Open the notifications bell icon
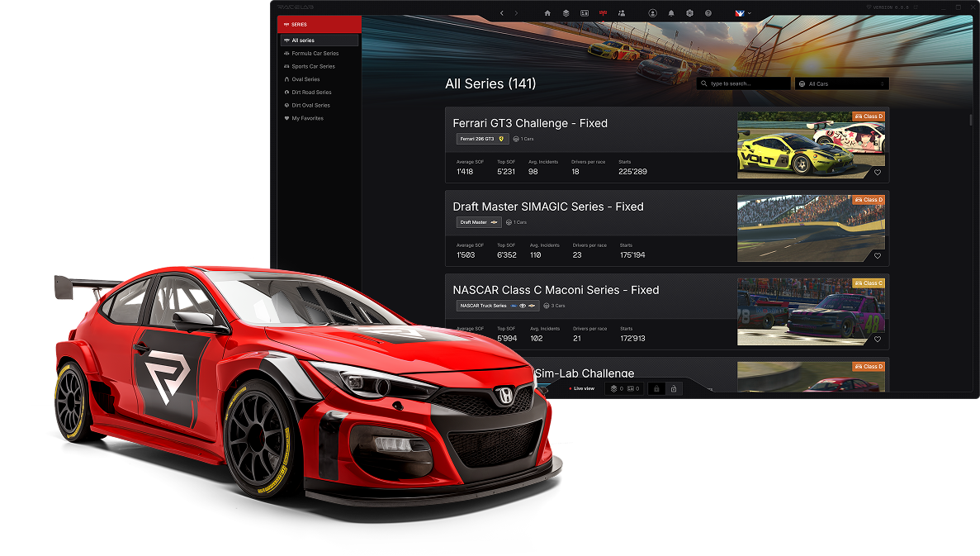Screen dimensions: 980x556 click(671, 13)
